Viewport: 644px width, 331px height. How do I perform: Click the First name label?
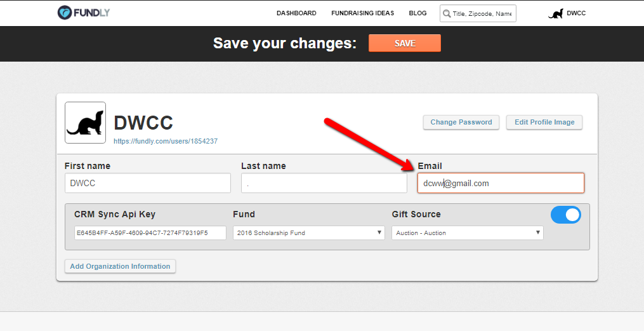tap(88, 166)
